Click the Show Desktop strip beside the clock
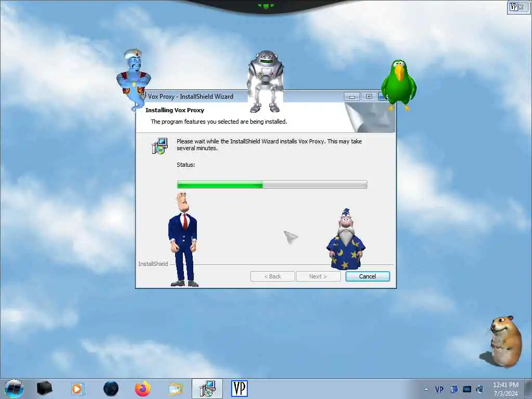Viewport: 532px width, 399px height. [x=528, y=389]
